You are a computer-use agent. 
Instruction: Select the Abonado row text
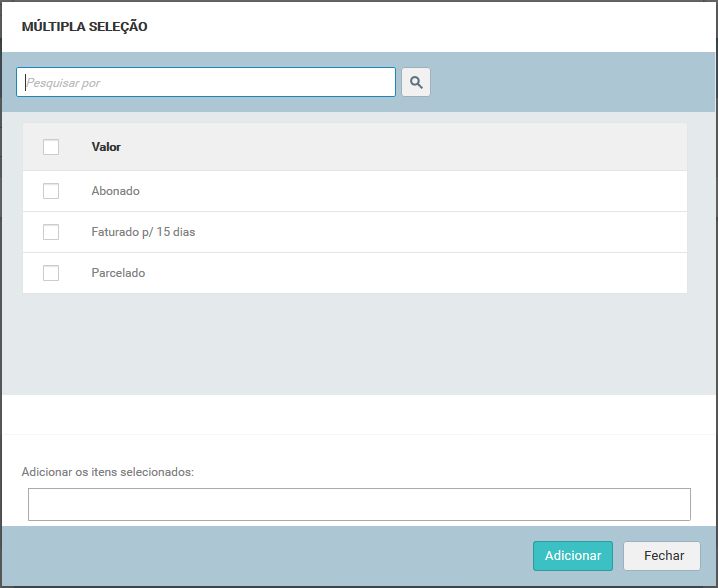pyautogui.click(x=116, y=191)
